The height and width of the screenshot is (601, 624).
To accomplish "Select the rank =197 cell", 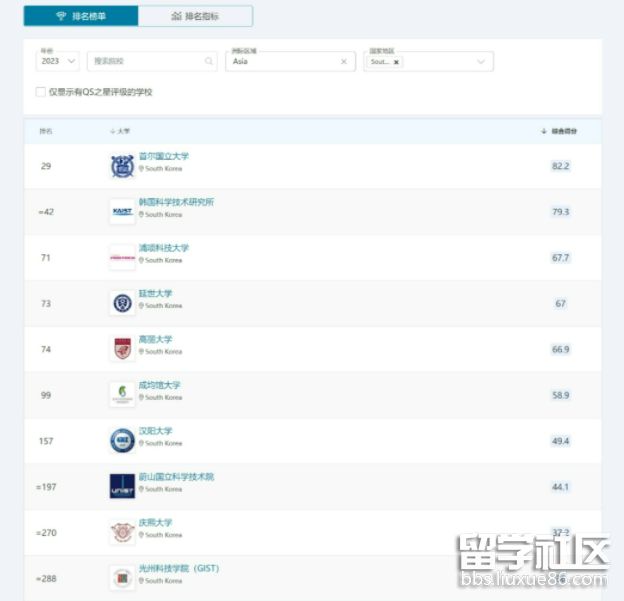I will 46,486.
